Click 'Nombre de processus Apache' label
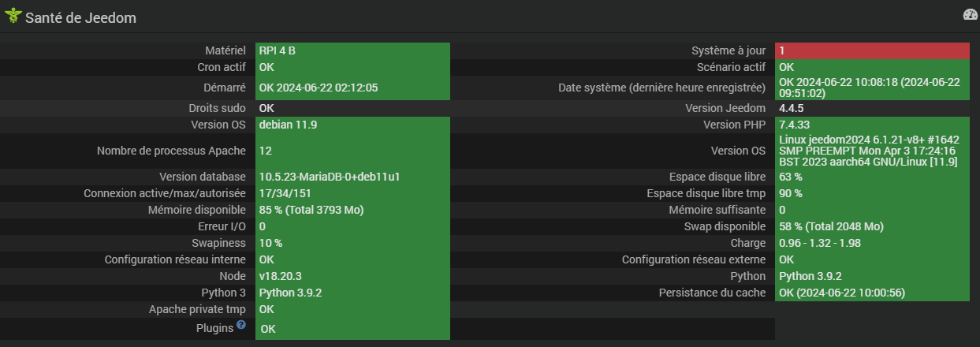980x347 pixels. 171,151
